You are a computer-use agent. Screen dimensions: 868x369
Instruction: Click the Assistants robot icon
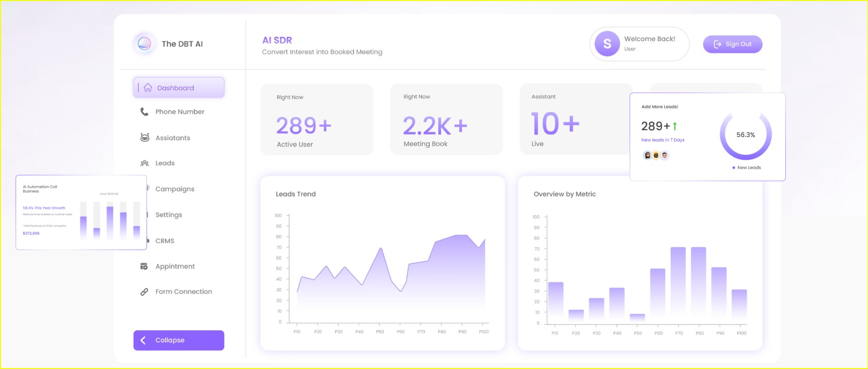point(145,137)
